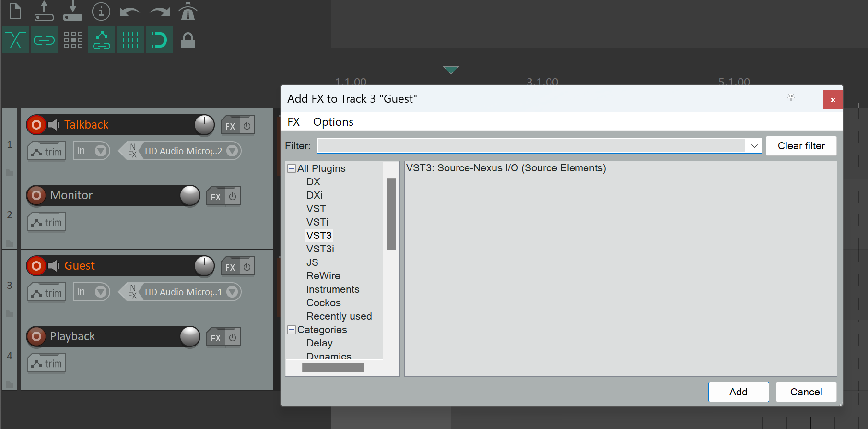Image resolution: width=868 pixels, height=429 pixels.
Task: Click the New Project file icon
Action: (x=15, y=11)
